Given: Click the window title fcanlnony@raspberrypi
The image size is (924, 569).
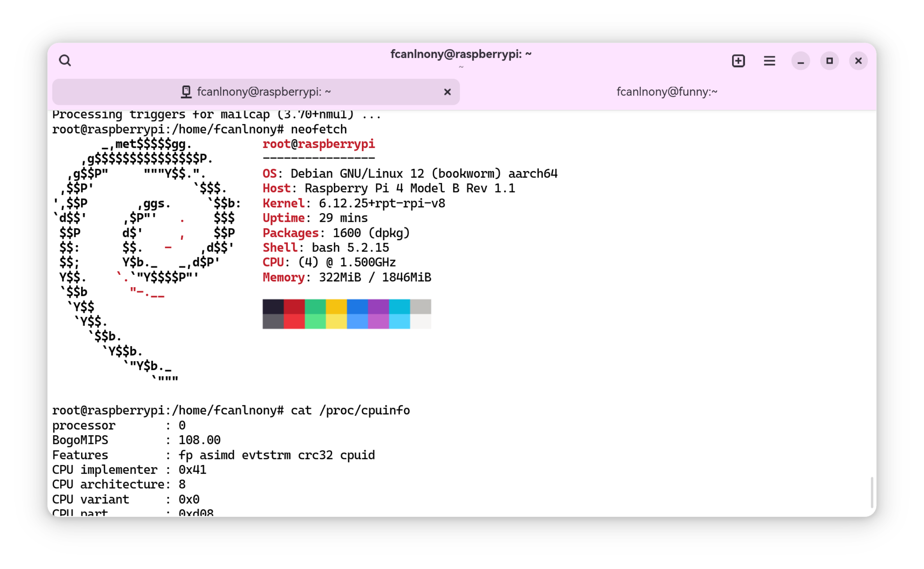Looking at the screenshot, I should click(x=461, y=54).
